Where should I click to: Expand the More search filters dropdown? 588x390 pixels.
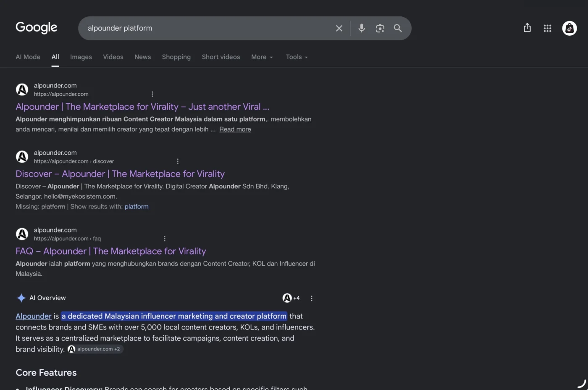(x=262, y=57)
